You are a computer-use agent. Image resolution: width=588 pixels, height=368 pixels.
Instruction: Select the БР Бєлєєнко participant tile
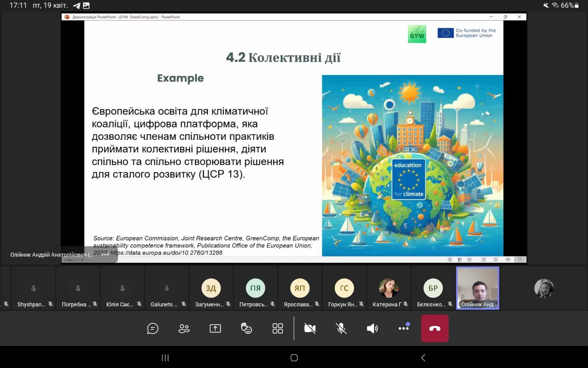point(433,288)
